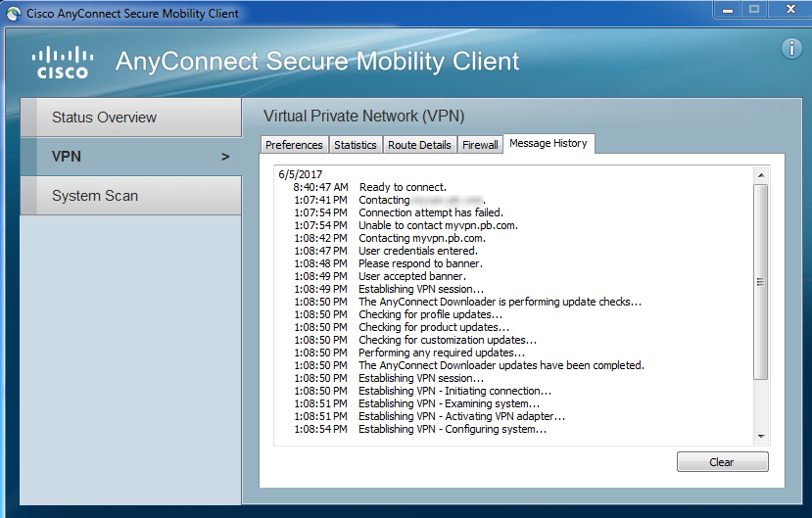This screenshot has width=812, height=518.
Task: Select 'AnyConnect Downloader is performing update checks' line
Action: [x=500, y=302]
